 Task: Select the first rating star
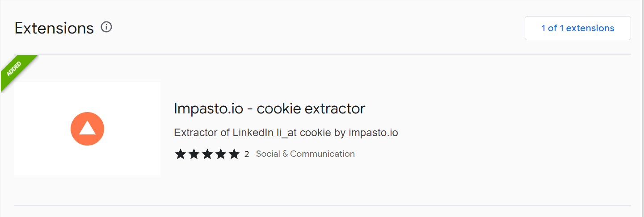click(180, 154)
